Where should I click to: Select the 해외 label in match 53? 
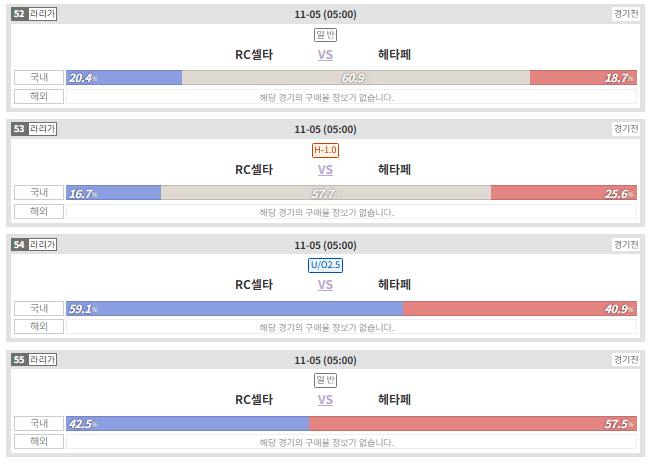click(x=39, y=211)
